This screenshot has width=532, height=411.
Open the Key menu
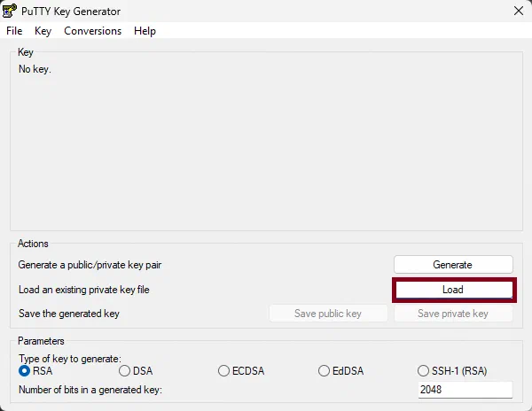click(x=43, y=31)
